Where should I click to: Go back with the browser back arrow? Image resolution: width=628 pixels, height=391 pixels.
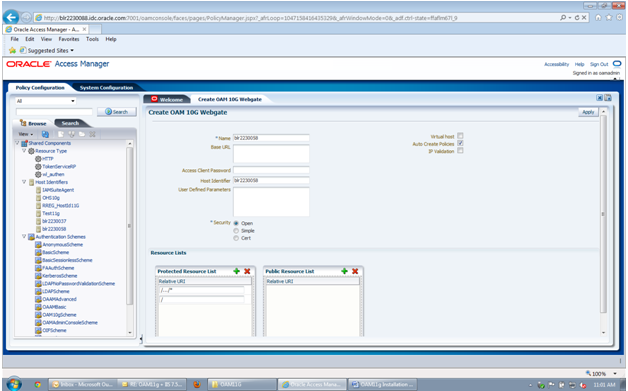coord(12,17)
